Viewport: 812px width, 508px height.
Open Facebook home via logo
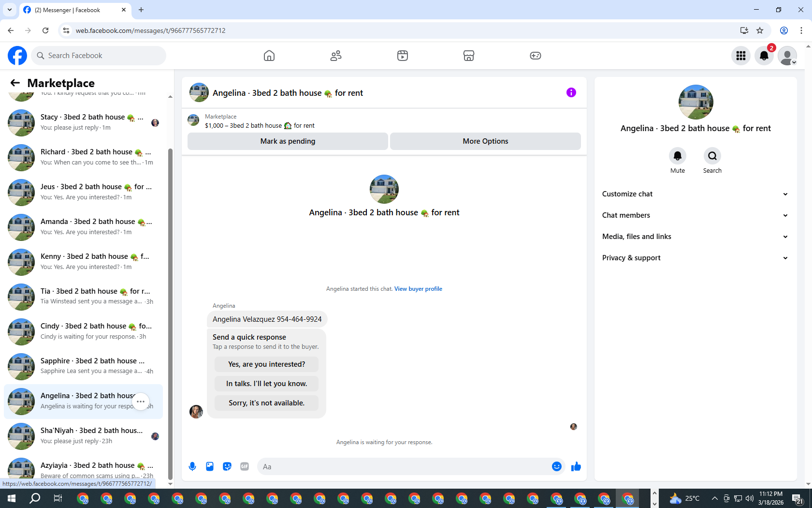pos(17,56)
